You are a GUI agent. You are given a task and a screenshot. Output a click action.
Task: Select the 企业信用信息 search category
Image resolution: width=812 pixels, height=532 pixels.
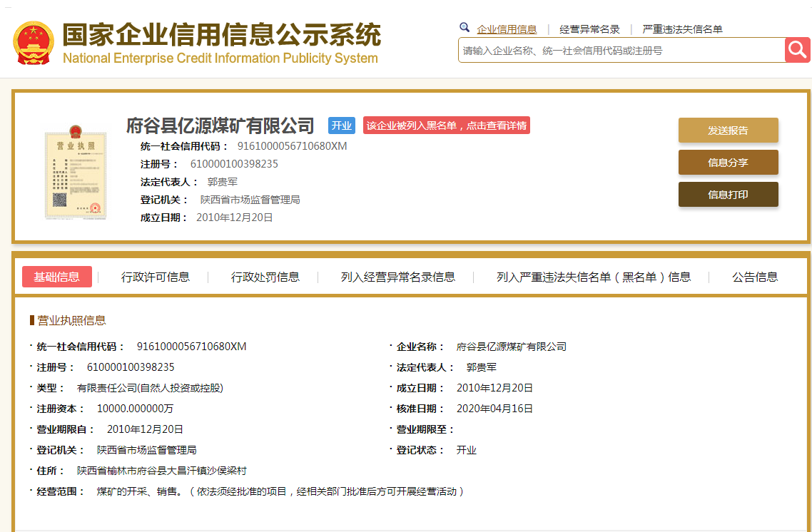507,29
